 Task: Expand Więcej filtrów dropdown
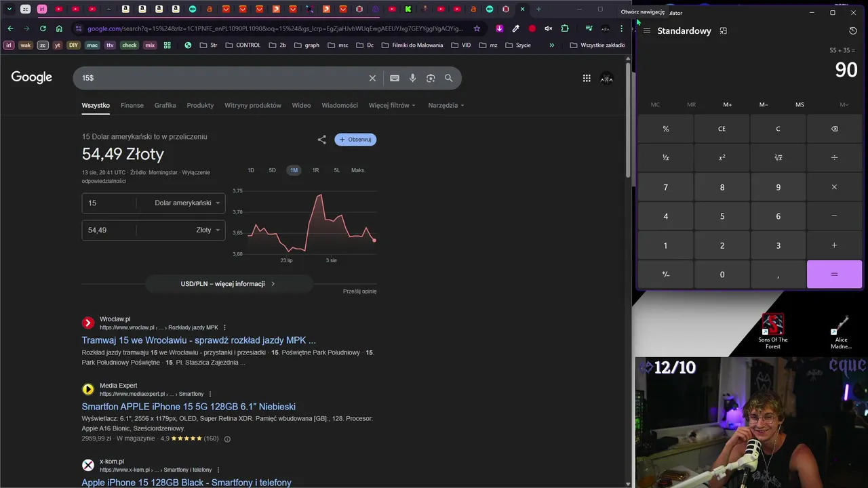point(392,105)
